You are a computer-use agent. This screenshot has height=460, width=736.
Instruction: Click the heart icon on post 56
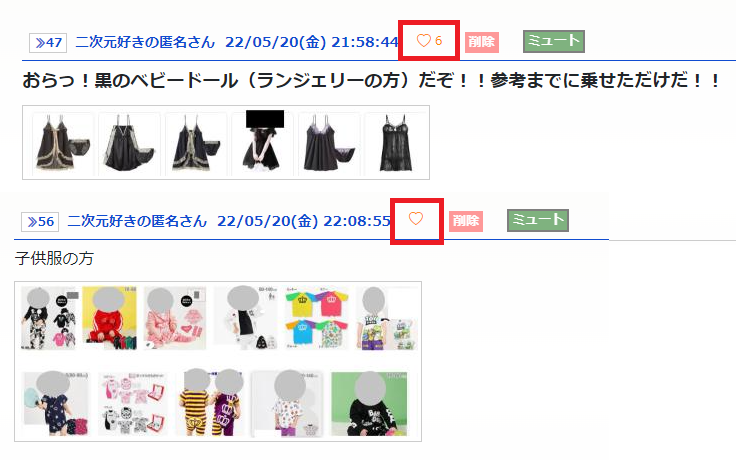click(x=415, y=219)
